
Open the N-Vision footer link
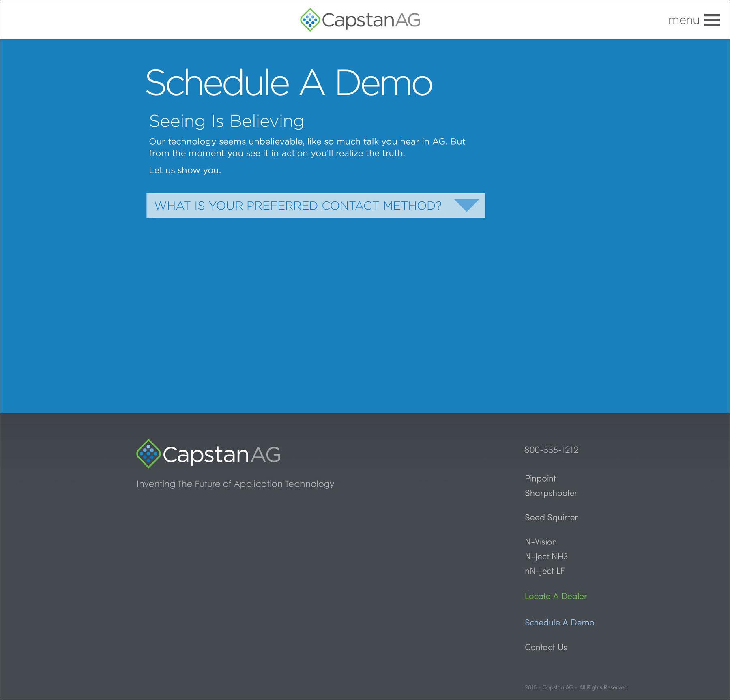coord(541,542)
